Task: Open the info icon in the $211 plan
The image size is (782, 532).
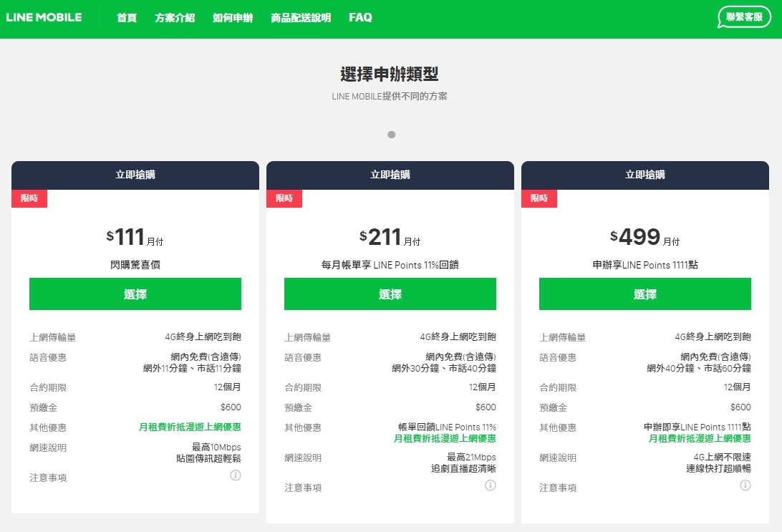Action: point(491,485)
